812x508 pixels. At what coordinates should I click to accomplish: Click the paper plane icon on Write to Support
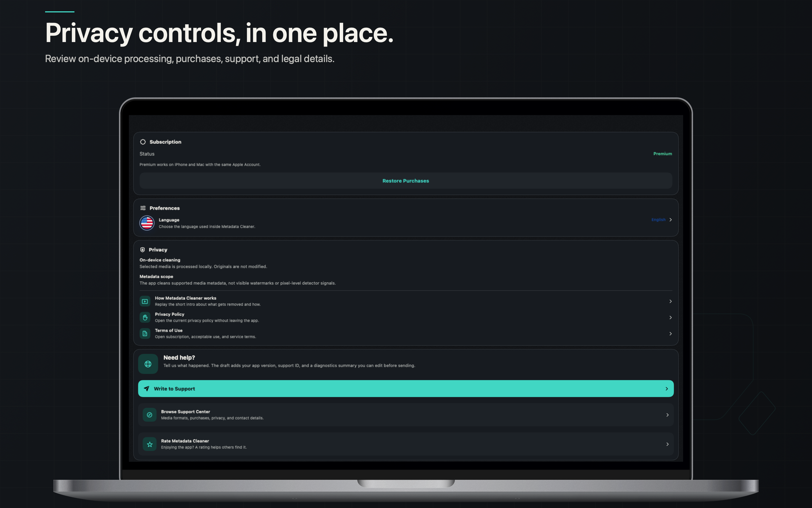[x=147, y=389]
